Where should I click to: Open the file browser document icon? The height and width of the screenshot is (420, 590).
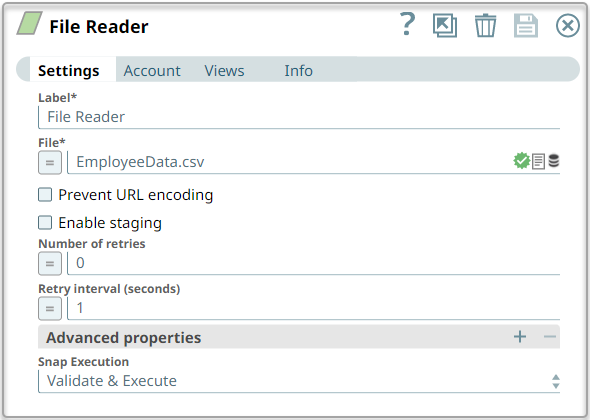point(538,161)
